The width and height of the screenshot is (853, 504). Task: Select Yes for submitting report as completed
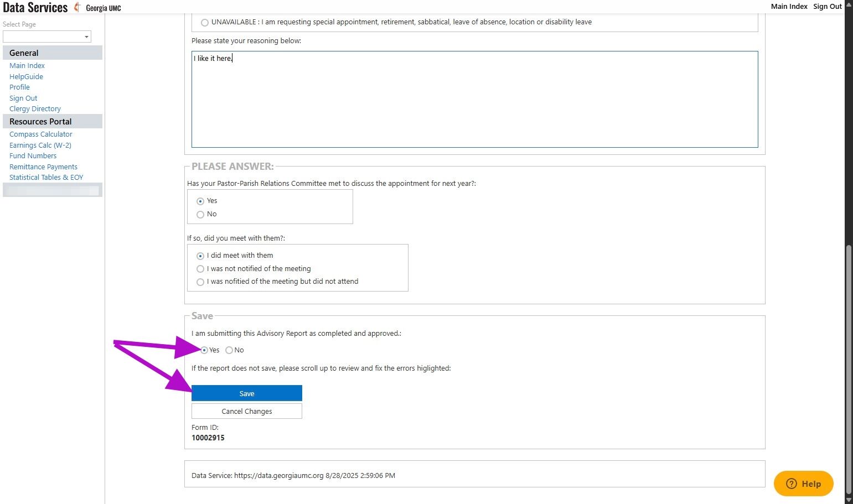click(204, 350)
